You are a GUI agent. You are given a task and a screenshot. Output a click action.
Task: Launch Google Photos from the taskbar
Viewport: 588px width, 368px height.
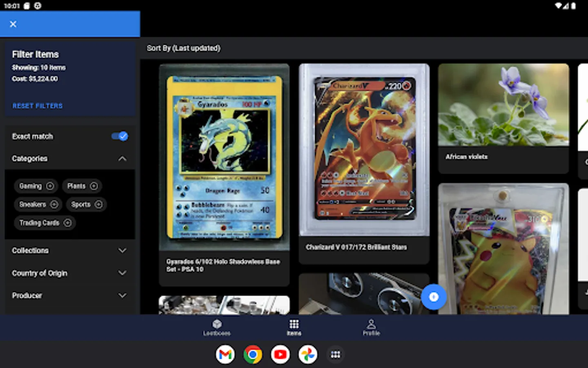point(308,355)
